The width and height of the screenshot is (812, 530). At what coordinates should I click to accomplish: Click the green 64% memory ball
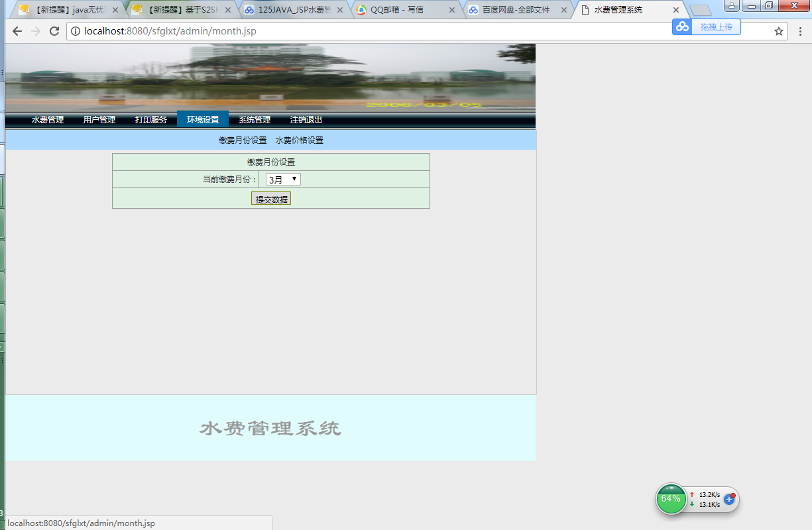coord(671,499)
